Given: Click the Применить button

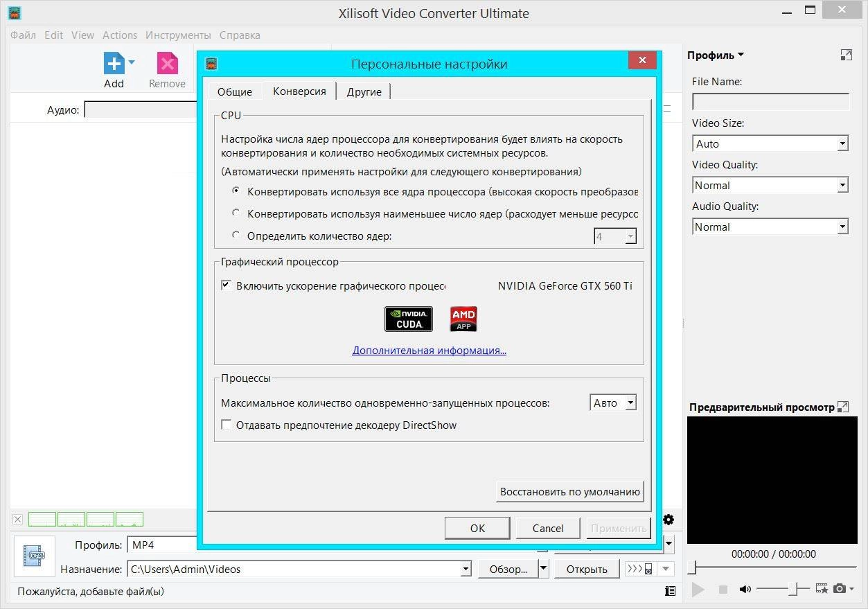Looking at the screenshot, I should pos(619,528).
